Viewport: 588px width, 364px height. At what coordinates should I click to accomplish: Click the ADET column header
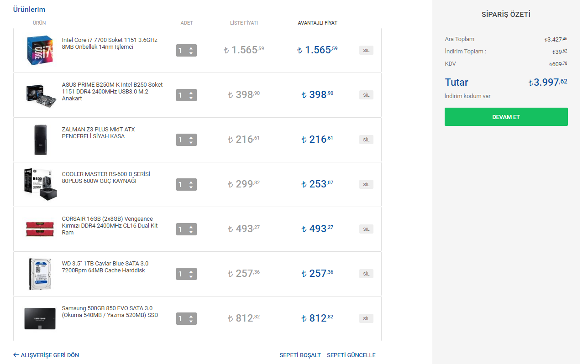(x=187, y=23)
